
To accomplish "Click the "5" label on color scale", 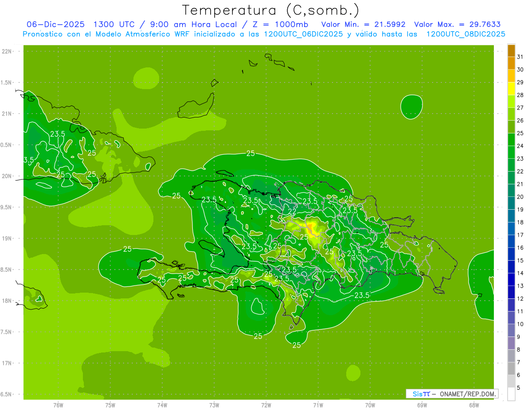I will click(x=519, y=388).
